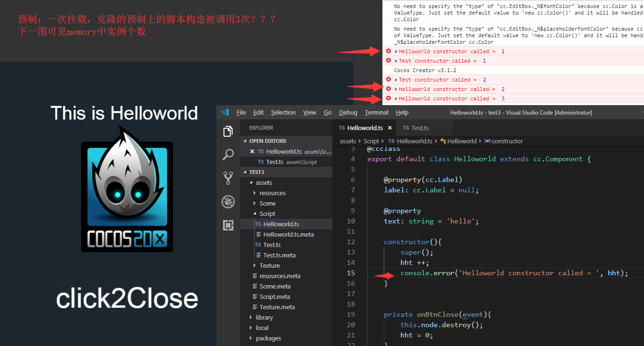Viewport: 644px width, 346px height.
Task: Click 'constructor' in the editor breadcrumb
Action: point(507,141)
